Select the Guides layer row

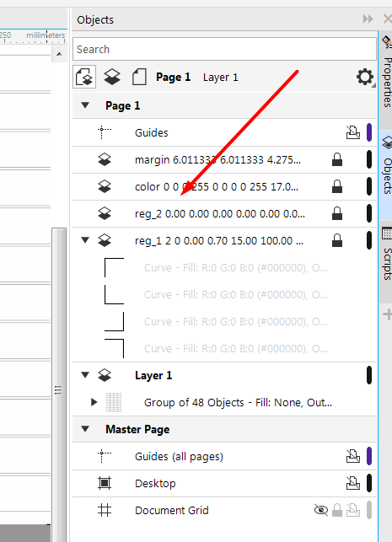pos(224,132)
